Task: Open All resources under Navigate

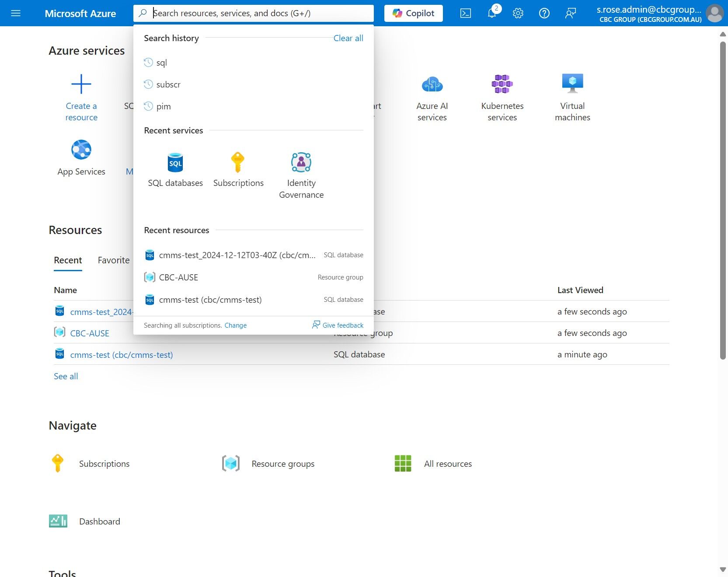Action: (x=433, y=464)
